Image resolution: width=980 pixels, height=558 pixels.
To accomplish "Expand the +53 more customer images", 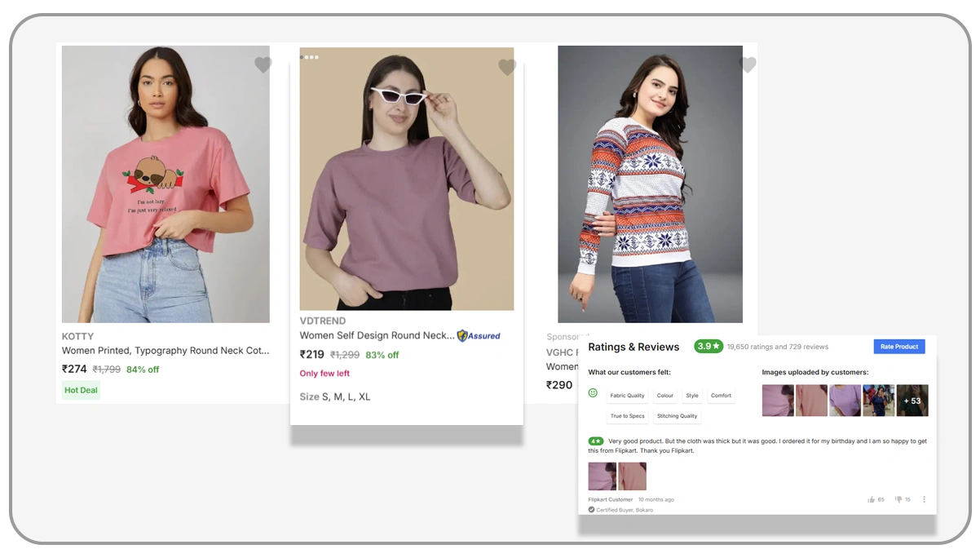I will 912,401.
